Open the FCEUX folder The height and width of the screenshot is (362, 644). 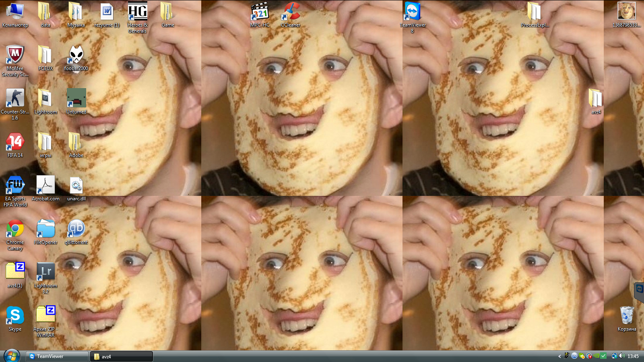tap(45, 58)
